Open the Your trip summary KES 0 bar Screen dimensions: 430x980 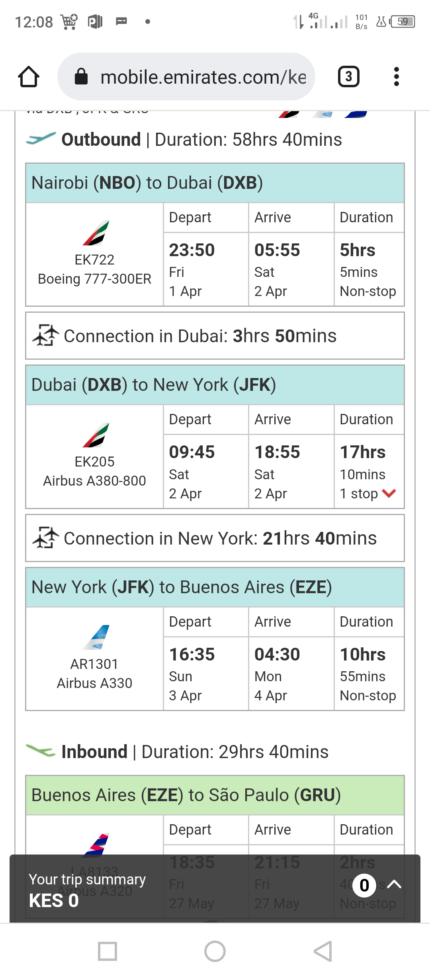click(x=215, y=889)
